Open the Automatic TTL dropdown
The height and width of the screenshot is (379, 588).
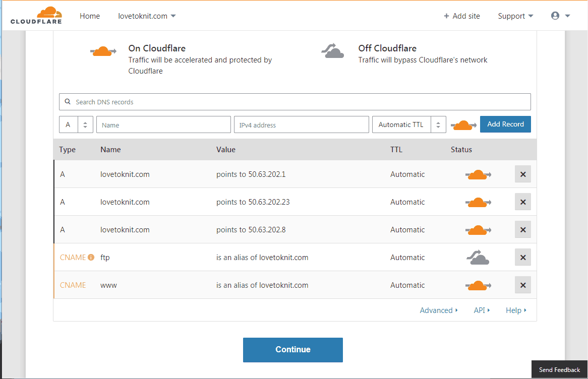pos(409,124)
